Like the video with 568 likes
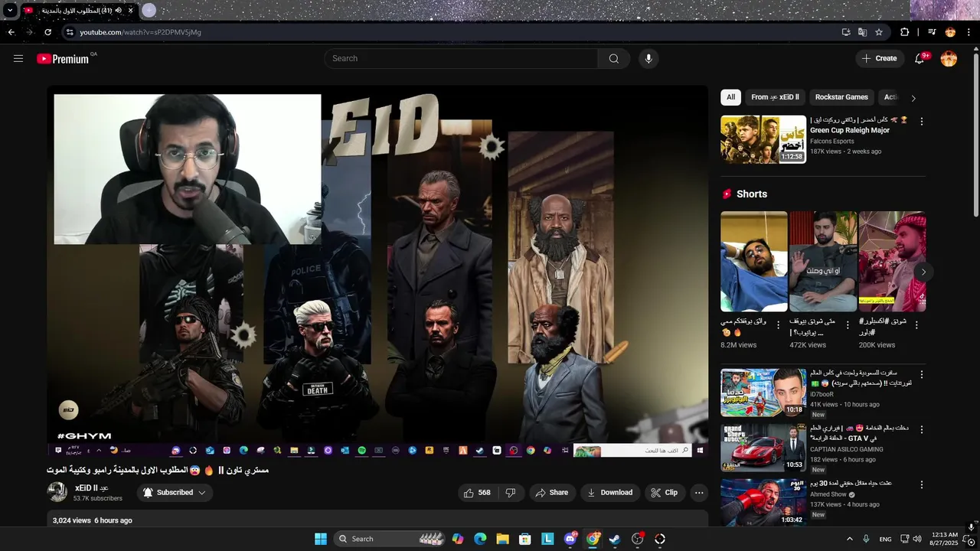Viewport: 980px width, 551px height. pos(477,493)
